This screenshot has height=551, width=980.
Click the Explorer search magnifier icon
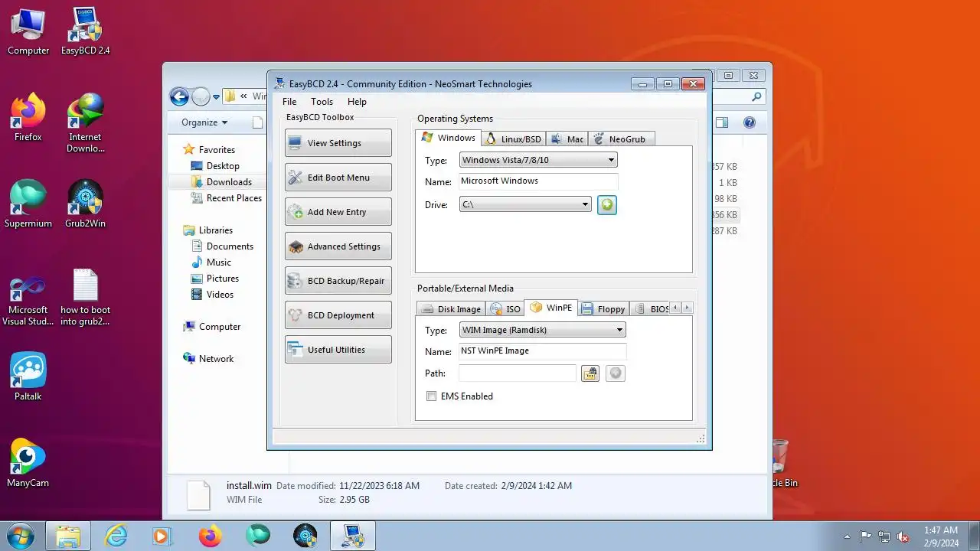coord(756,96)
